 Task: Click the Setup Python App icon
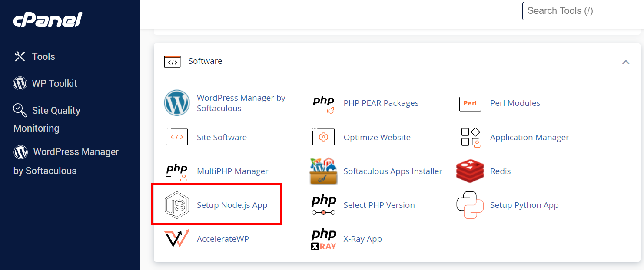(470, 205)
